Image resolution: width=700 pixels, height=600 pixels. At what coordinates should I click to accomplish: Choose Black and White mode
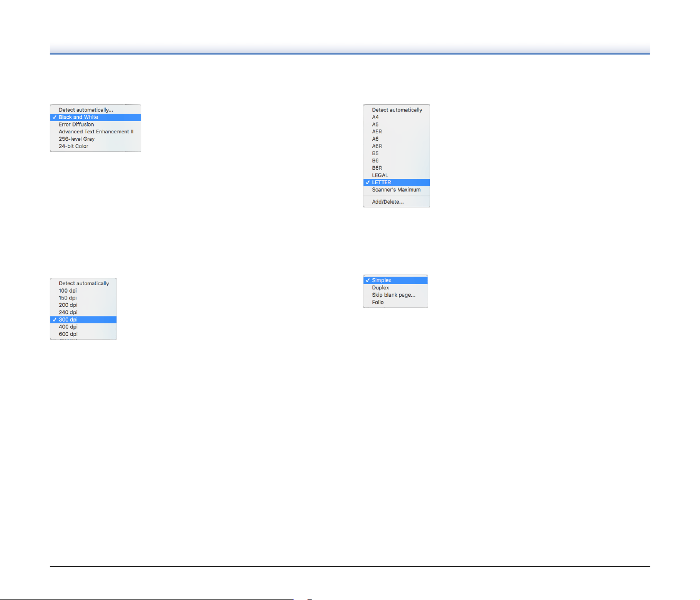95,117
